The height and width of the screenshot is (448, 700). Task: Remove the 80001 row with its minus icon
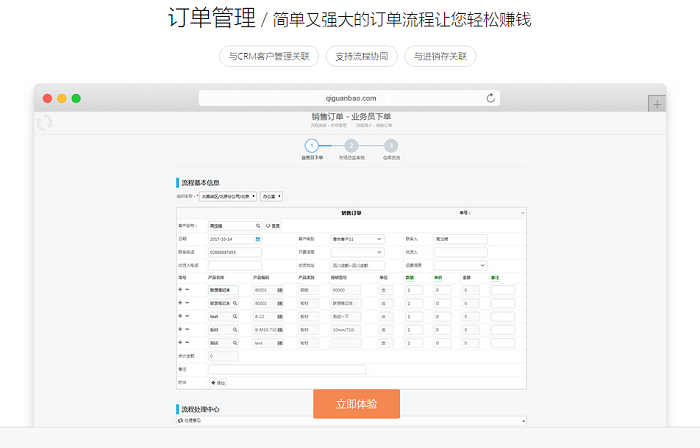(187, 290)
